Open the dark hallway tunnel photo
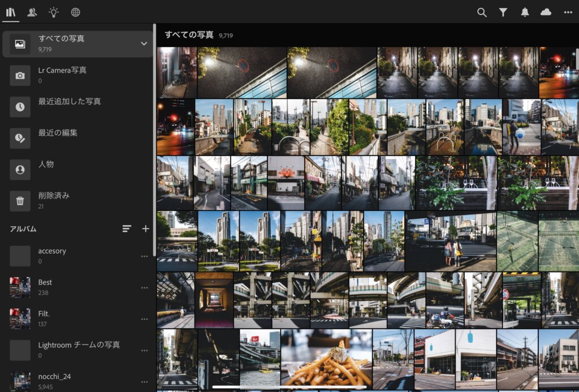 [x=214, y=300]
